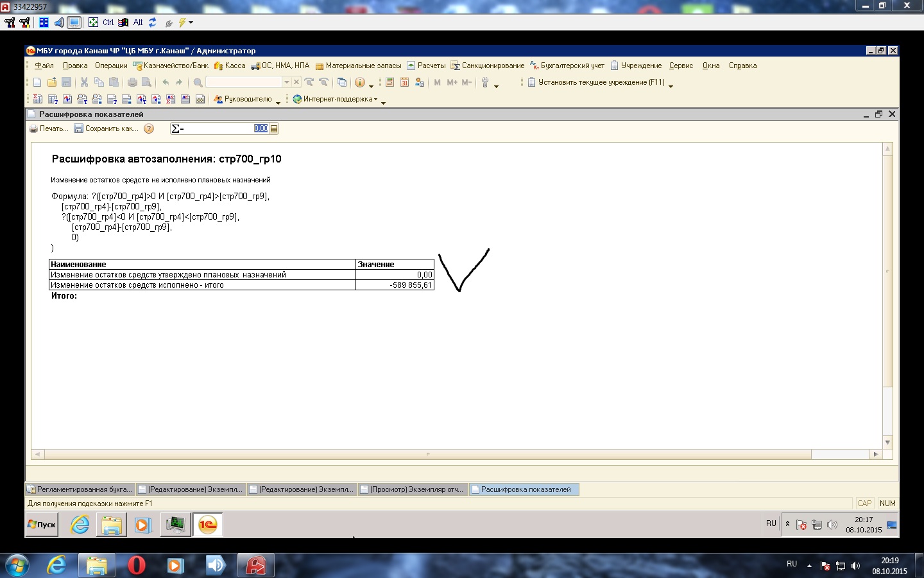This screenshot has height=578, width=924.
Task: Open the search combo box dropdown arrow
Action: (286, 82)
